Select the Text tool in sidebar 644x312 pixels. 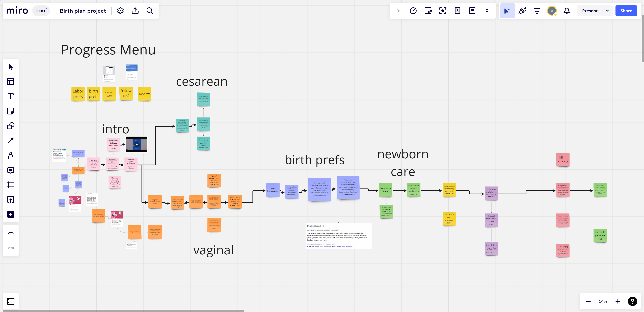(x=11, y=96)
